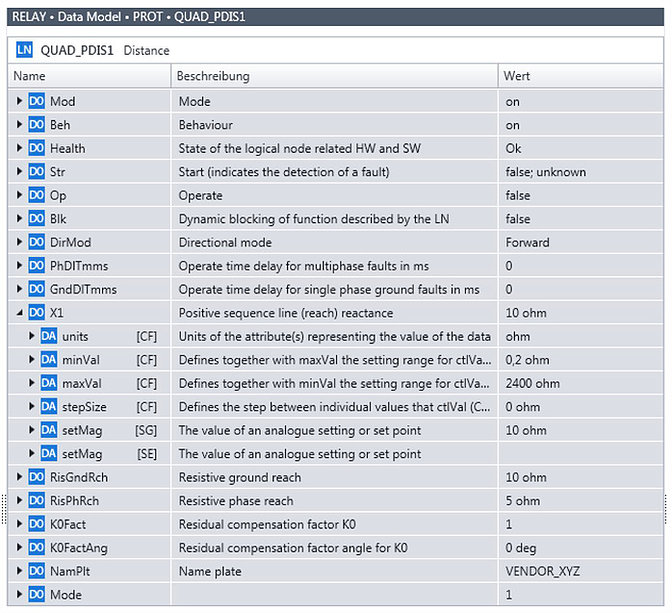Select the stepSize attribute name
Viewport: 672px width, 613px height.
84,407
